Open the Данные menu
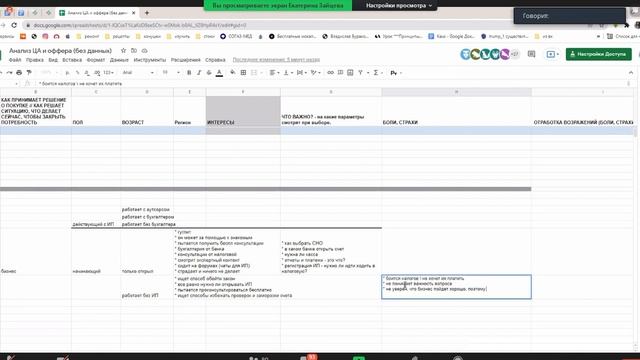 click(119, 60)
